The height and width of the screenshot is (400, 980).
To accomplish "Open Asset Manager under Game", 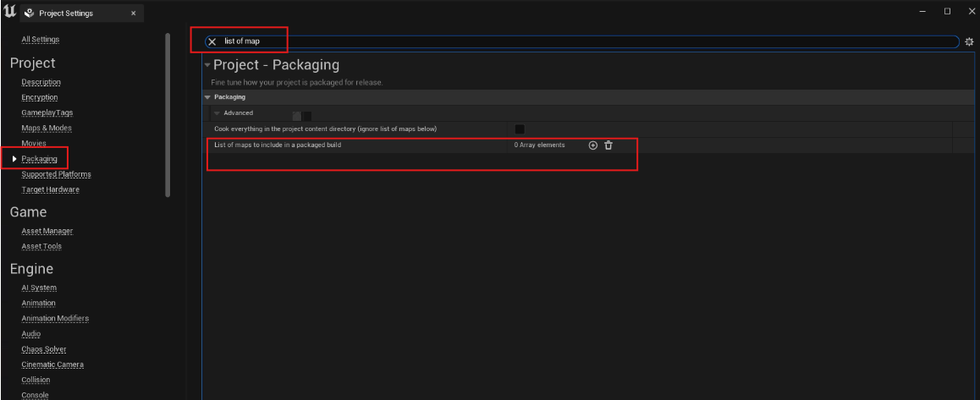I will pos(47,231).
